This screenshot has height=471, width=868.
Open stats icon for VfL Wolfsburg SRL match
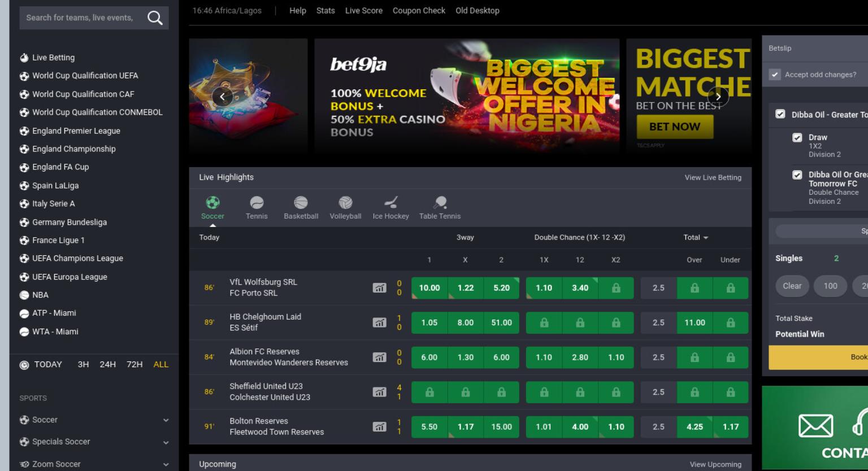379,288
